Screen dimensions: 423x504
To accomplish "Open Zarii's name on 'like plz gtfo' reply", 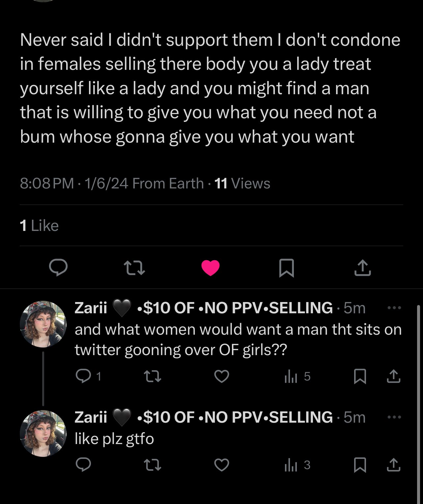I will pos(91,417).
